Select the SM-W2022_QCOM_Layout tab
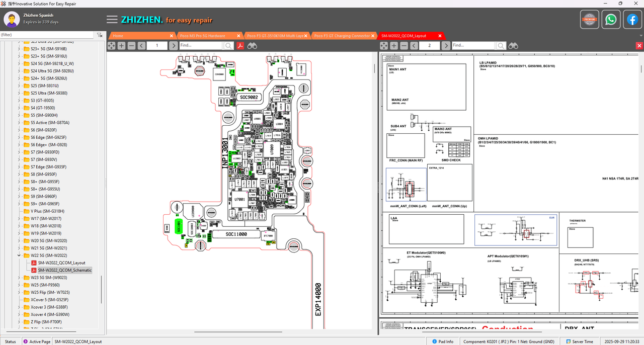 point(404,36)
